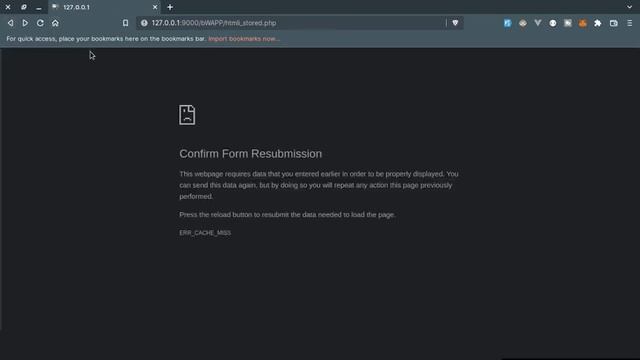Open the Brave Shields icon
This screenshot has height=360, width=640.
455,23
